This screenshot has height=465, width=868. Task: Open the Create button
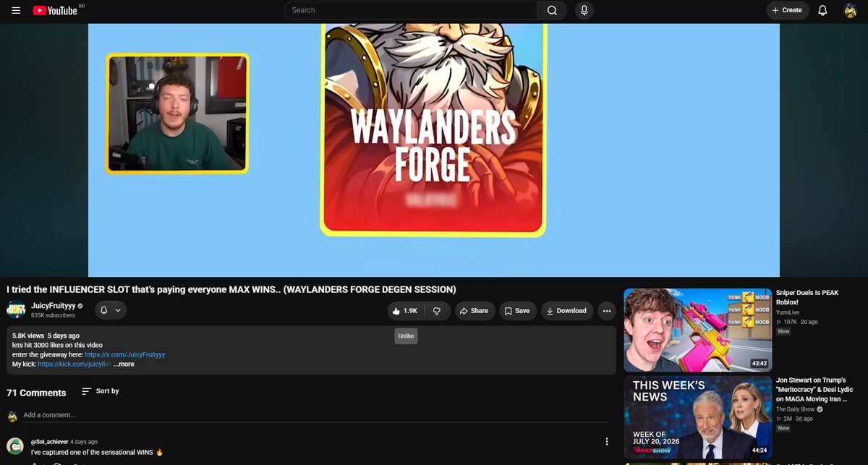click(x=788, y=10)
